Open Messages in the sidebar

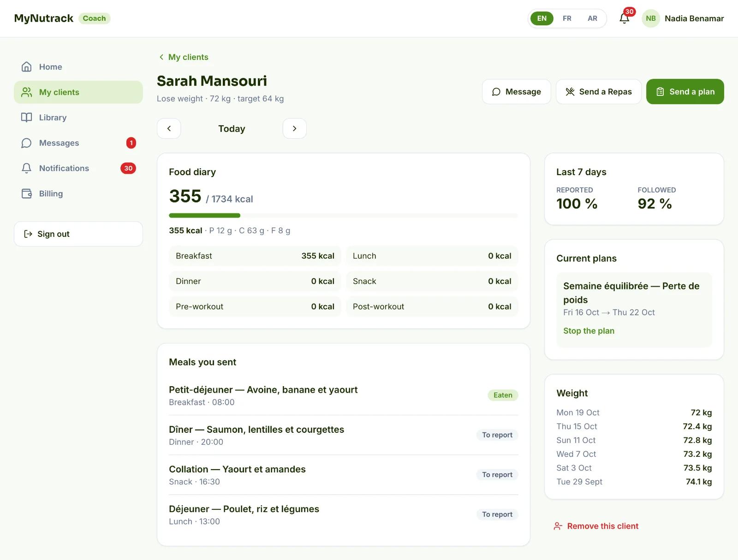pos(78,143)
